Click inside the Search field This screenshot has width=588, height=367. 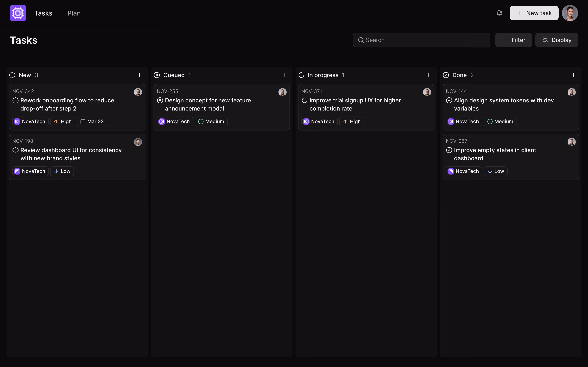(x=413, y=40)
